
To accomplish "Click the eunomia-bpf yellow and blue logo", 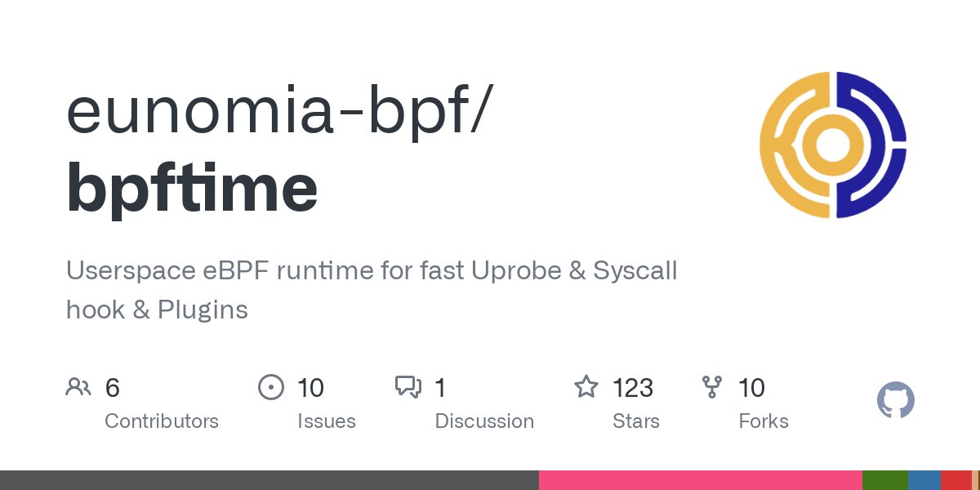I will 833,145.
